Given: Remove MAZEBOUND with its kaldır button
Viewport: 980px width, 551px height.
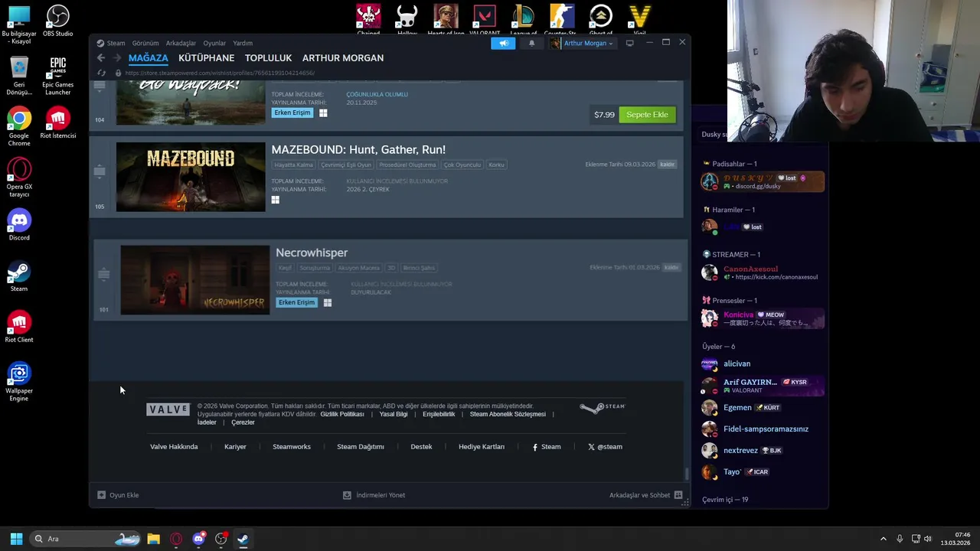Looking at the screenshot, I should click(668, 165).
